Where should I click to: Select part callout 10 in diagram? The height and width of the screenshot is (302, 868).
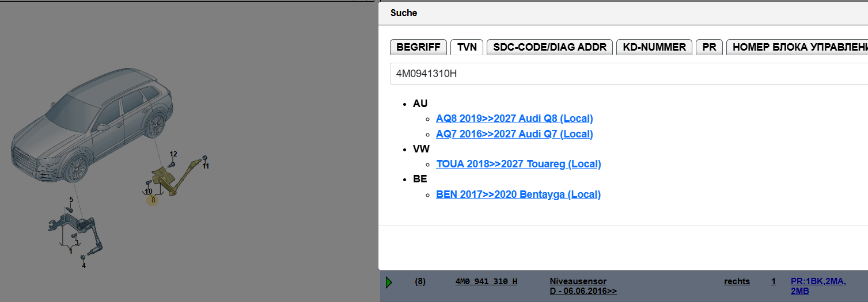click(148, 191)
